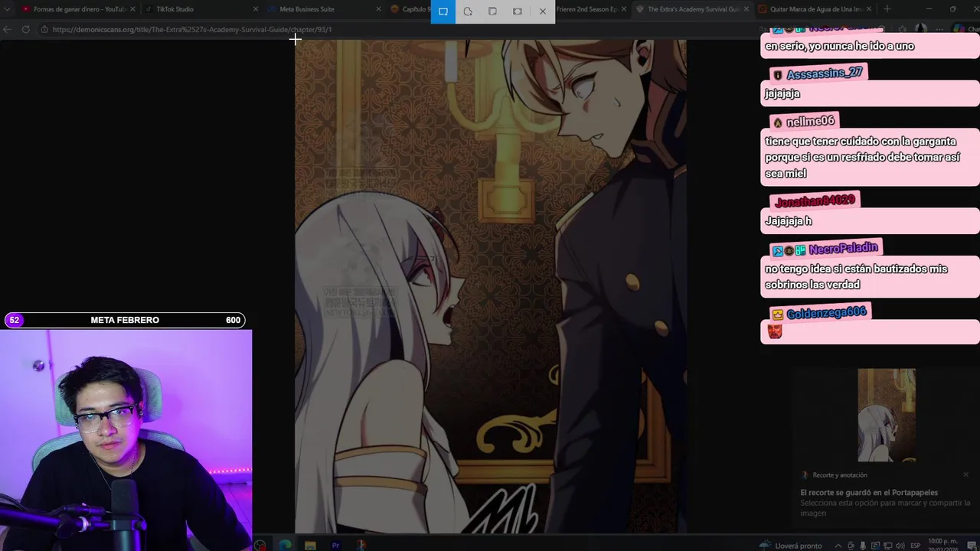
Task: Dismiss the Recorte y anotación notification
Action: 965,474
